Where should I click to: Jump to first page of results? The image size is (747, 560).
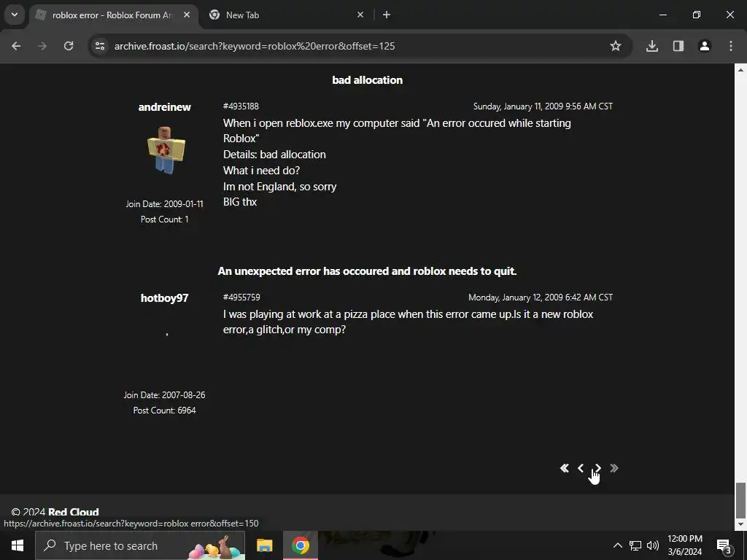(x=565, y=468)
